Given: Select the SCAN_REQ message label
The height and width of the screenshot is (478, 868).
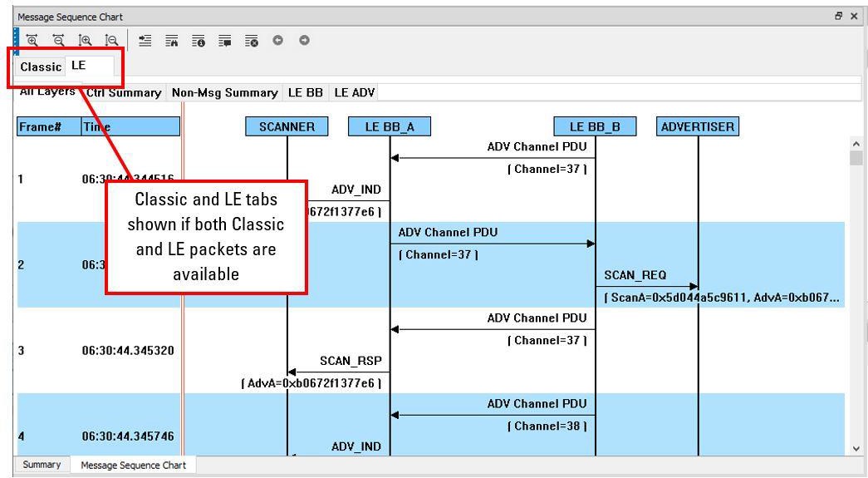Looking at the screenshot, I should (x=635, y=275).
